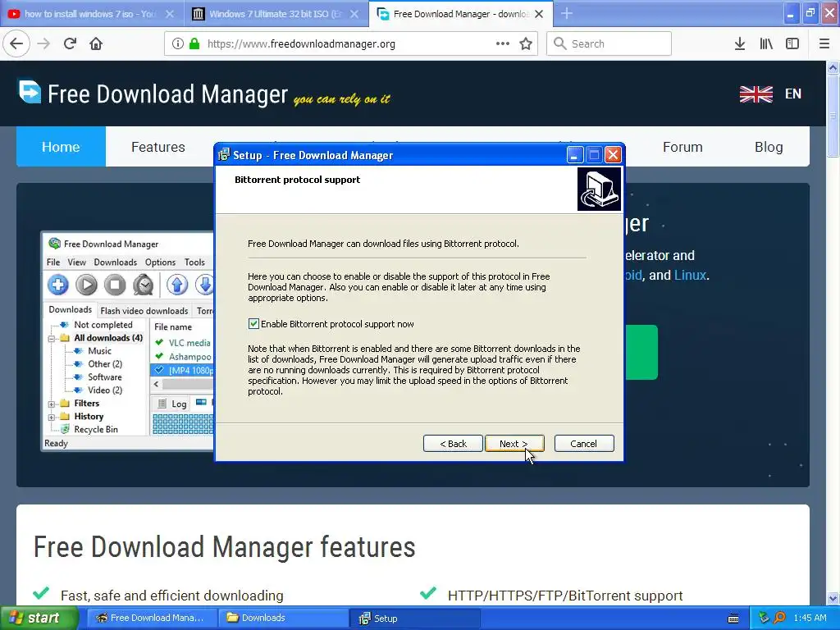Image resolution: width=840 pixels, height=630 pixels.
Task: Click the stop icon in FDM preview
Action: click(115, 285)
